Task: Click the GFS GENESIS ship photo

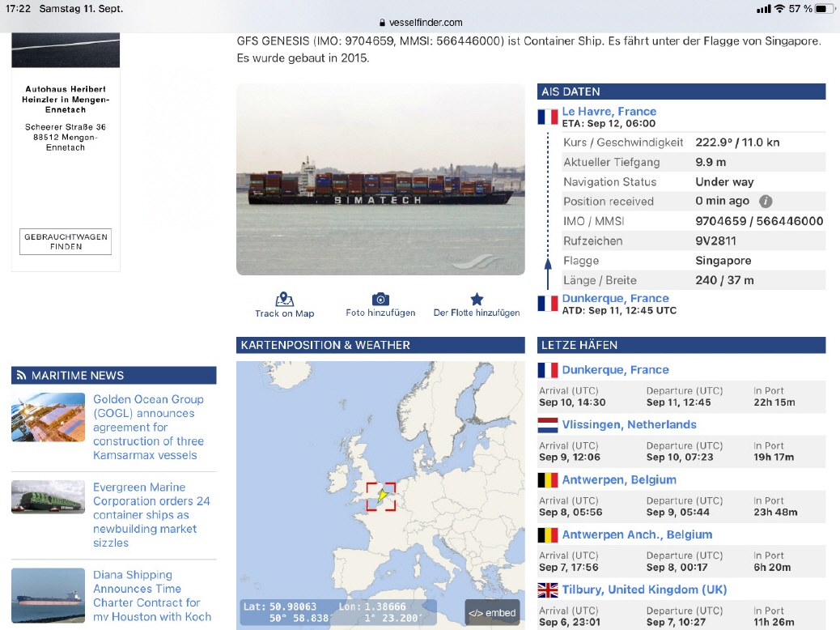Action: (380, 179)
